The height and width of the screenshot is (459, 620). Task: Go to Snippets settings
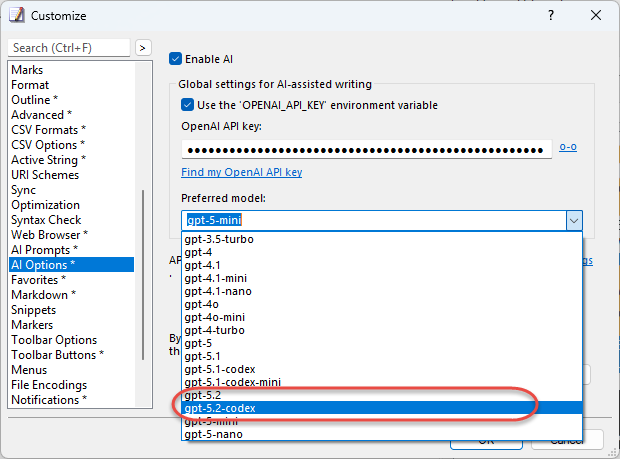(72, 310)
